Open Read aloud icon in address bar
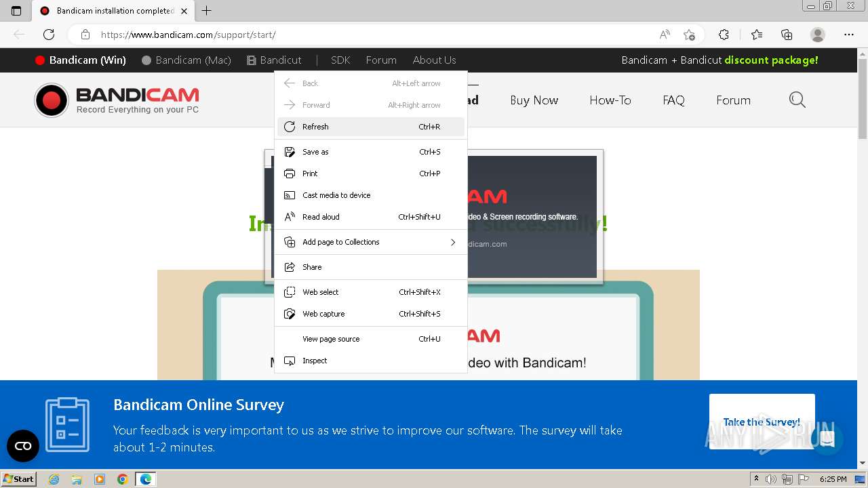 point(665,35)
